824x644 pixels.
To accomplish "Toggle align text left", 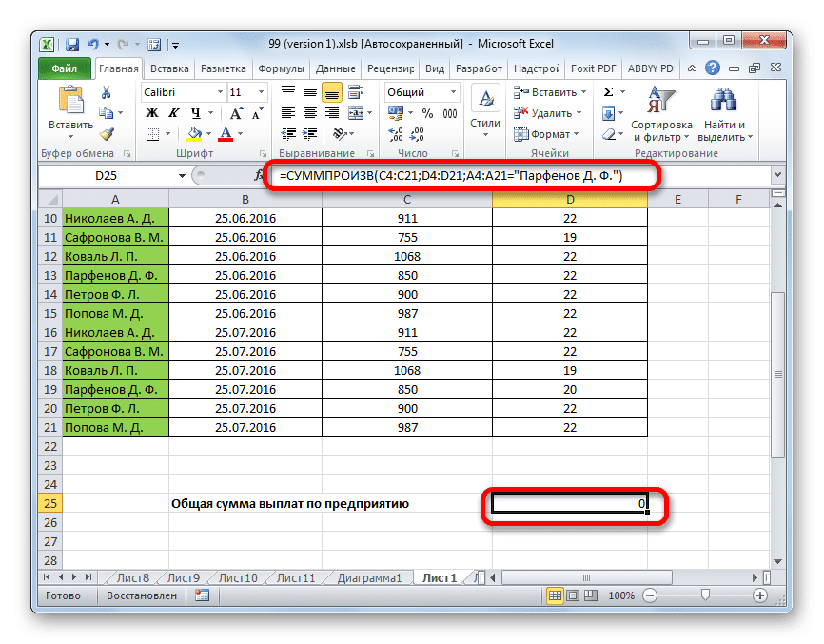I will (288, 113).
